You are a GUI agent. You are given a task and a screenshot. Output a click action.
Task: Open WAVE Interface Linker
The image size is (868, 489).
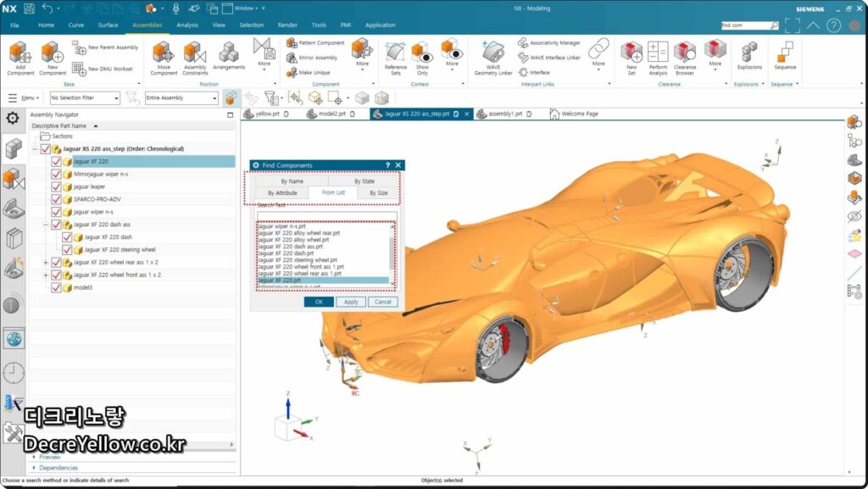pos(549,58)
